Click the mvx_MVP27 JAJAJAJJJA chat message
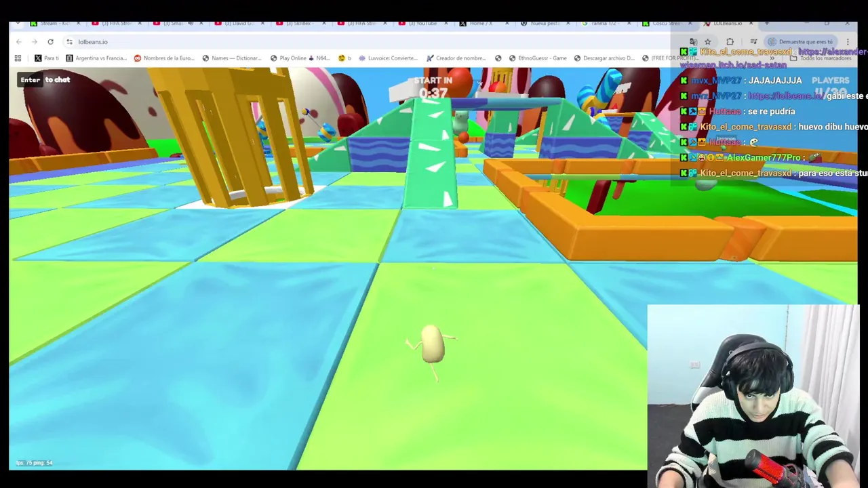 click(x=741, y=80)
